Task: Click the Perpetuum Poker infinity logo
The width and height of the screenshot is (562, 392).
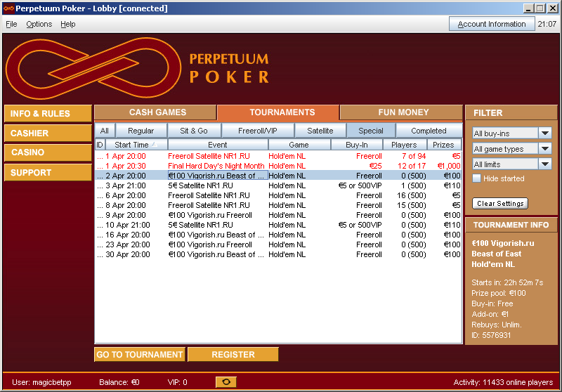Action: [93, 69]
